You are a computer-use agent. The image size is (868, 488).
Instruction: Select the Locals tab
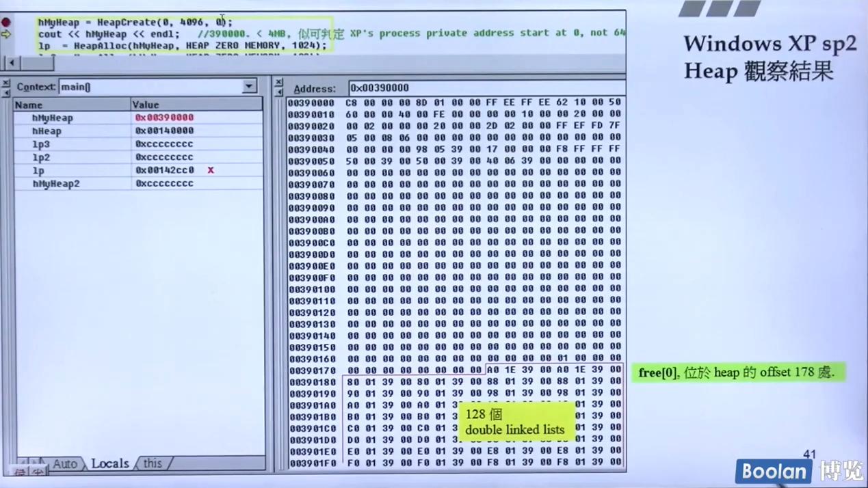[x=109, y=463]
